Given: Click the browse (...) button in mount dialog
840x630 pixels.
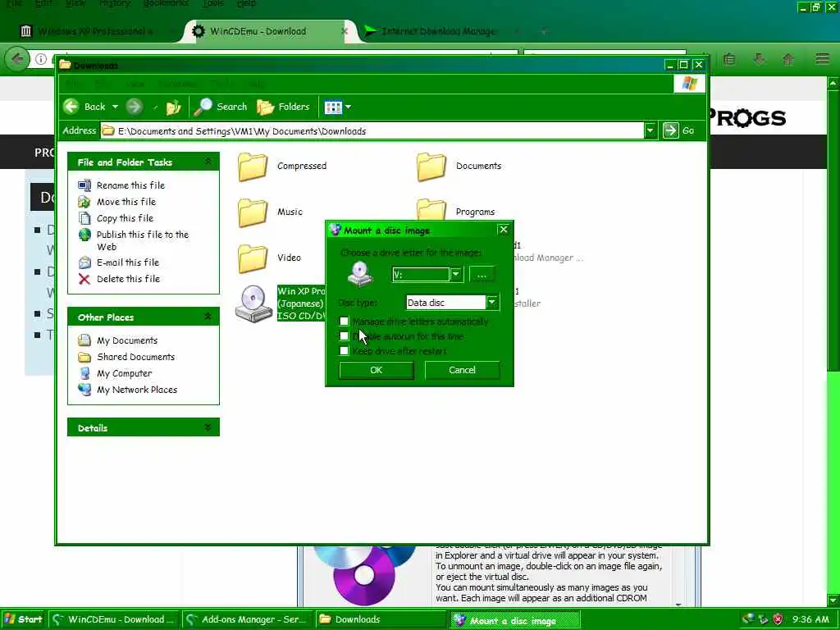Looking at the screenshot, I should click(482, 274).
